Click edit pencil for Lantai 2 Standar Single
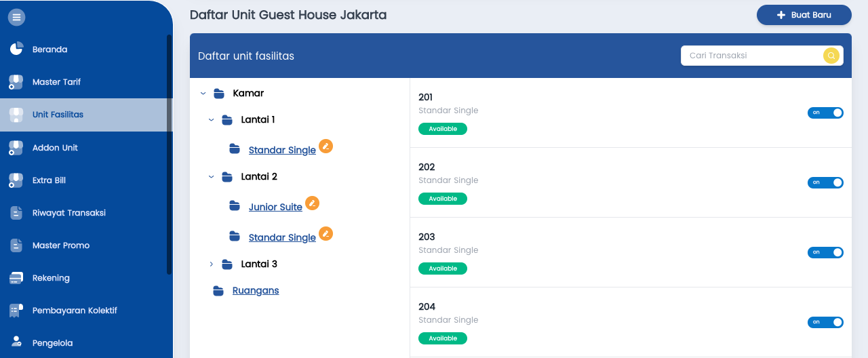This screenshot has height=358, width=868. pyautogui.click(x=325, y=233)
